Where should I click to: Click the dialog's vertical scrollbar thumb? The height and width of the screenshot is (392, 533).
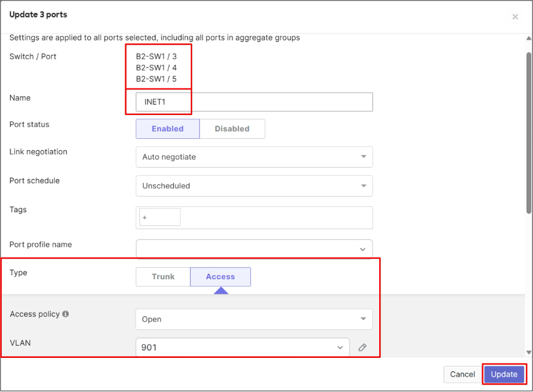click(x=528, y=132)
